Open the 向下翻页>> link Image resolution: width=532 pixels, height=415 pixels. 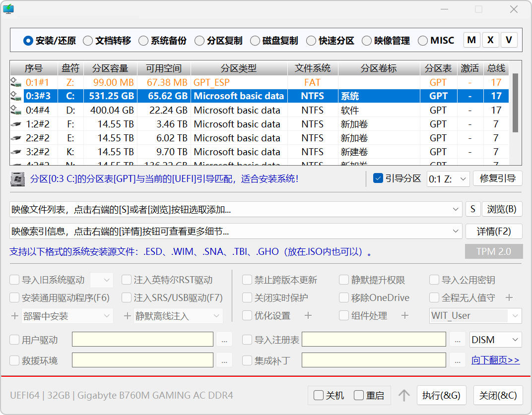[495, 360]
